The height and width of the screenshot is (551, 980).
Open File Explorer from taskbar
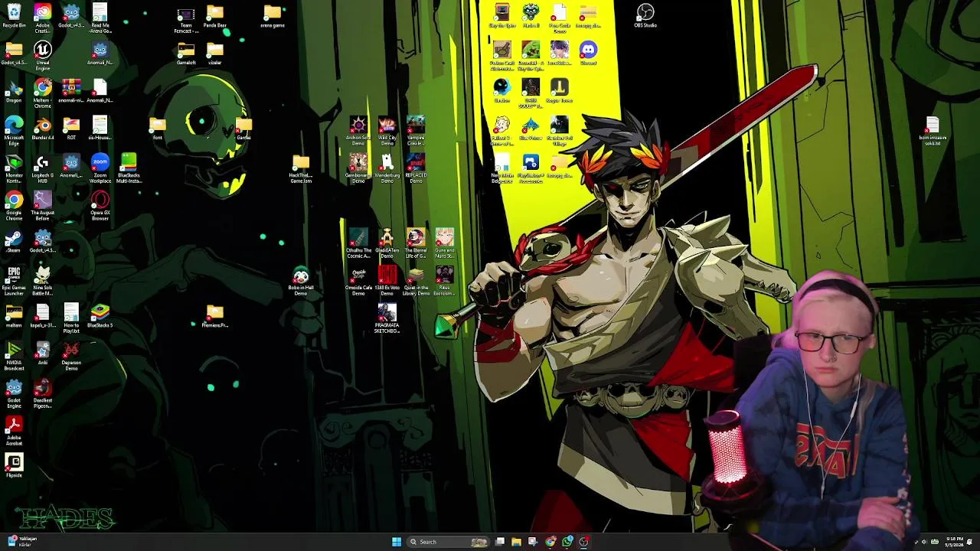click(517, 542)
